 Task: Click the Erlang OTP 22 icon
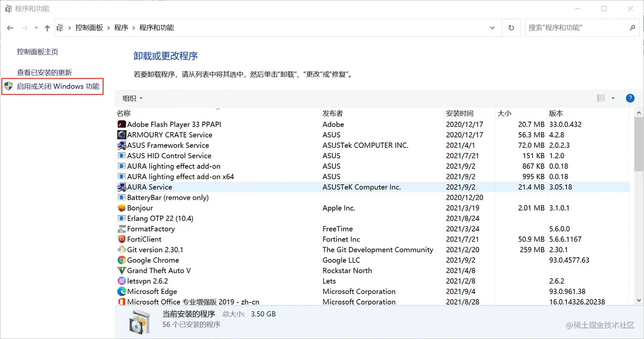tap(121, 218)
